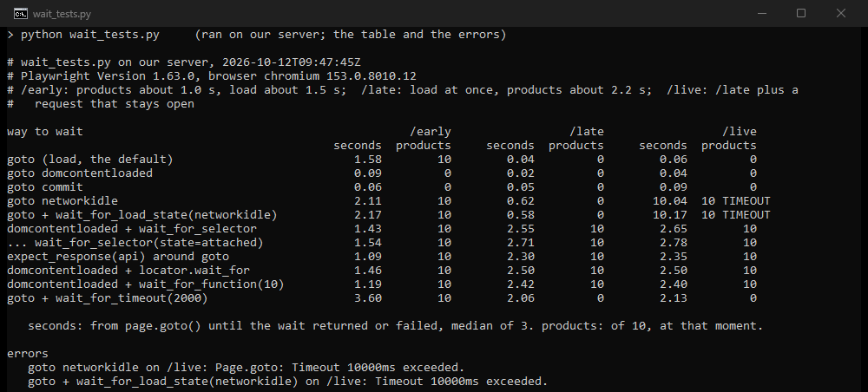Click the 'chromium 153.0.8010.12' version

tap(340, 76)
